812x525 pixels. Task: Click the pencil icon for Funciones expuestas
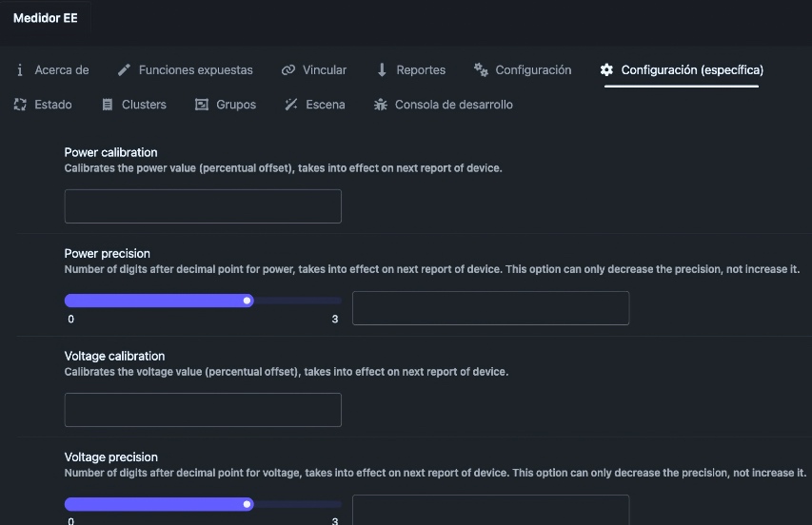[x=124, y=69]
